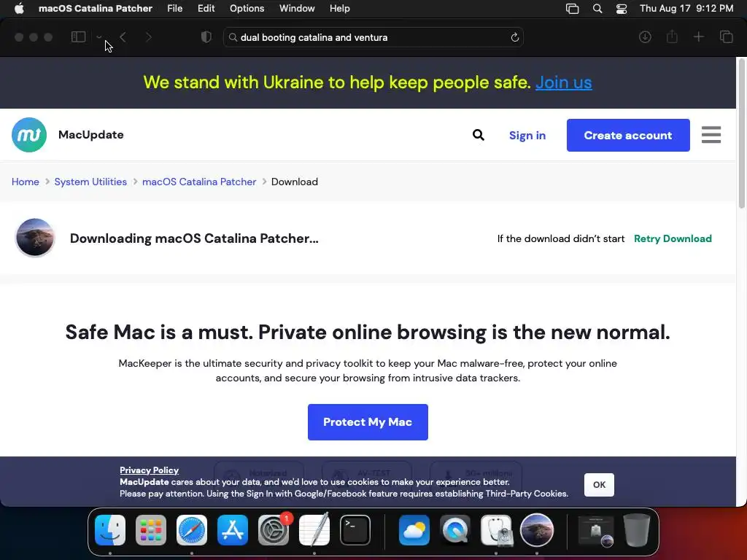This screenshot has height=560, width=747.
Task: Click the Protect My Mac button
Action: click(368, 422)
